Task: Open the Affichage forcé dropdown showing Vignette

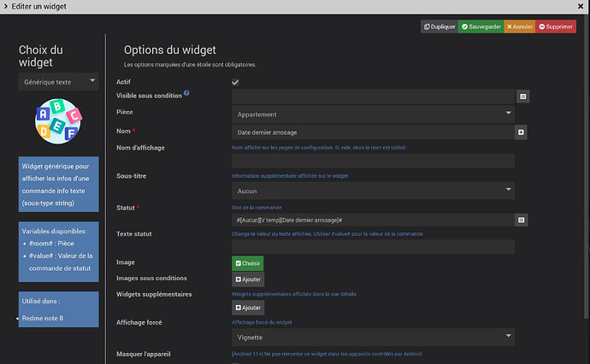Action: (x=373, y=337)
